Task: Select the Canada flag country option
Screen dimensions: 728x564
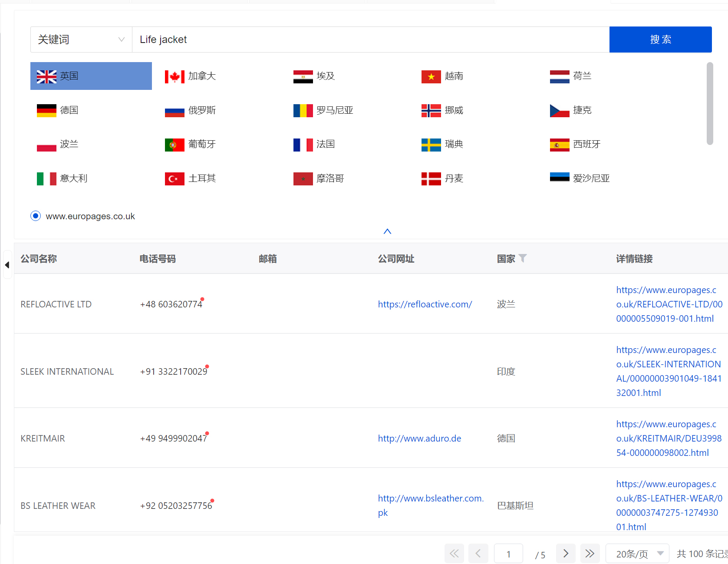Action: 191,76
